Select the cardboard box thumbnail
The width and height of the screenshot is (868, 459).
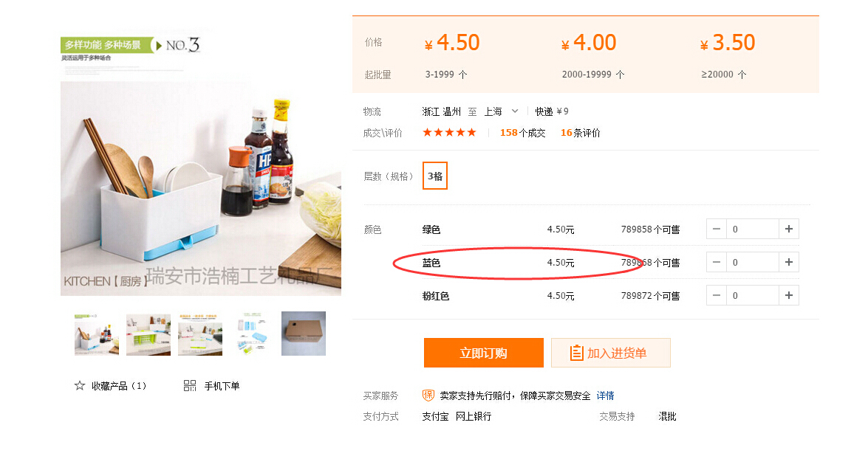click(x=304, y=334)
